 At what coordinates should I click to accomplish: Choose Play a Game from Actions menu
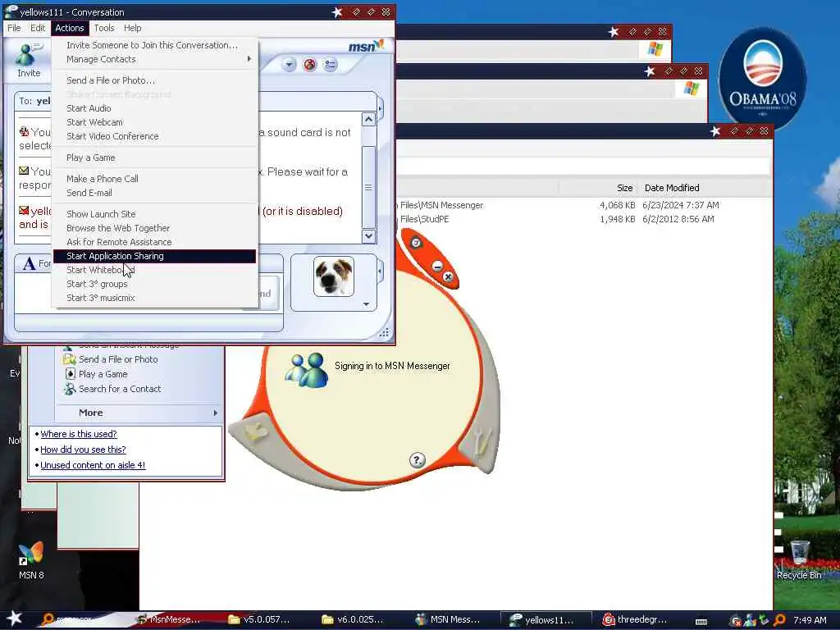(155, 157)
